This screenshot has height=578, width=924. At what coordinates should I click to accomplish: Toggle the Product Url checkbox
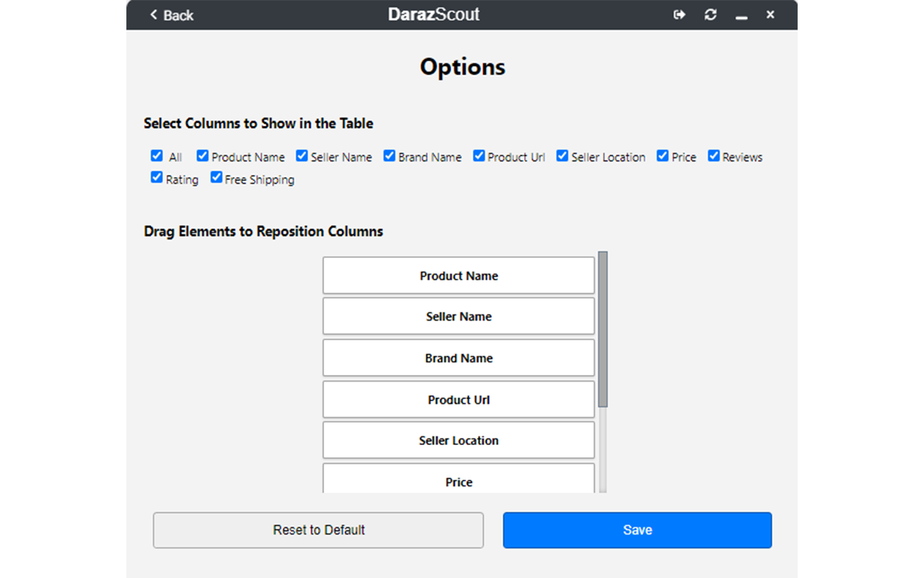(479, 156)
